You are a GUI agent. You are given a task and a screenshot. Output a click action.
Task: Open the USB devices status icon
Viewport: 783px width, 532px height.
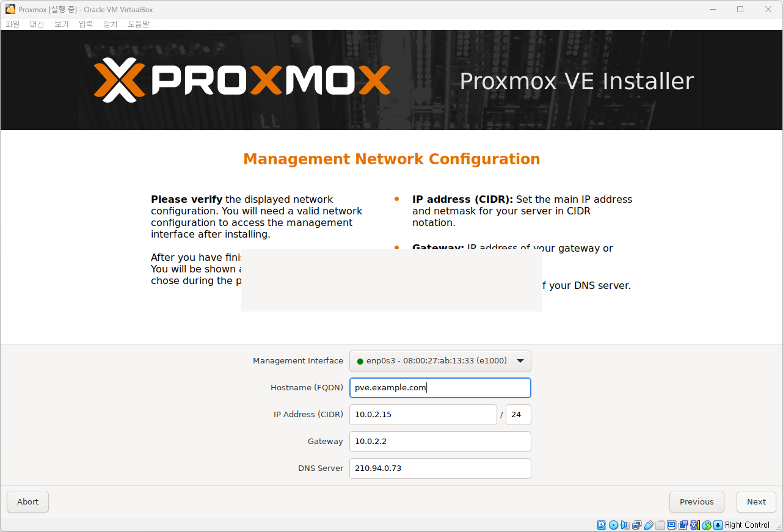[x=649, y=525]
